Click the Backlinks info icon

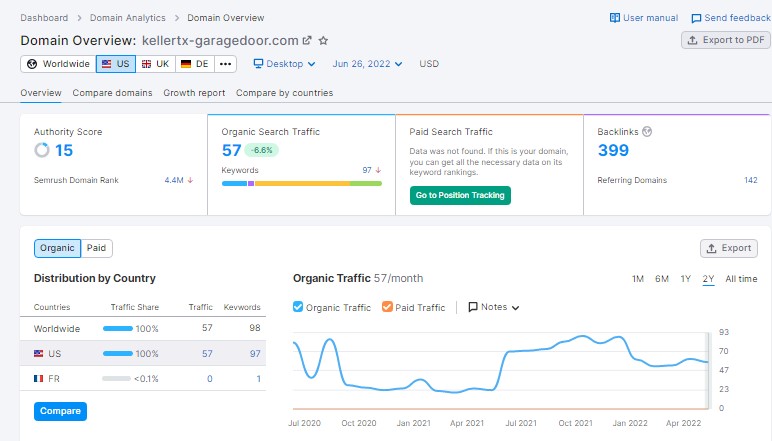[x=647, y=131]
